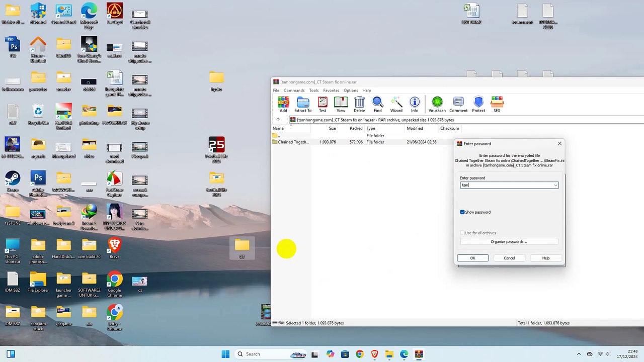The width and height of the screenshot is (644, 362).
Task: Click the Add archive toolbar icon
Action: 283,105
